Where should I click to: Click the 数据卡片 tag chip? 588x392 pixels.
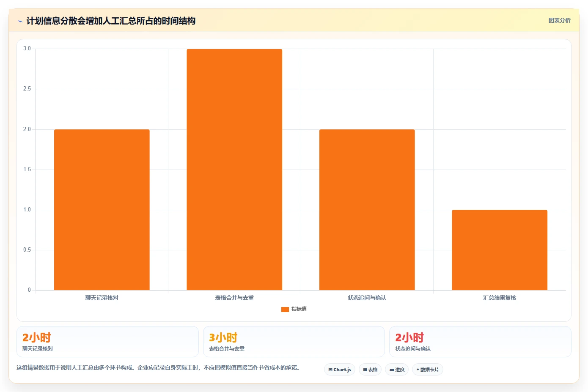pyautogui.click(x=428, y=370)
